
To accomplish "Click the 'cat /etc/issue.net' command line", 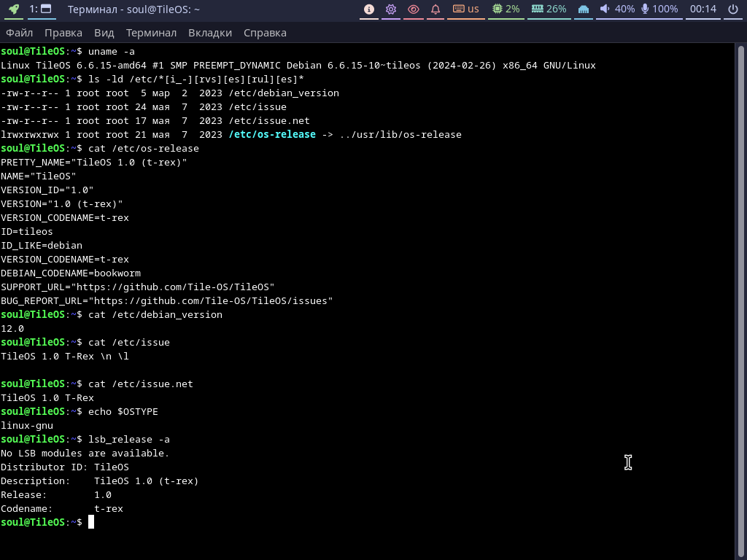I will (x=97, y=384).
